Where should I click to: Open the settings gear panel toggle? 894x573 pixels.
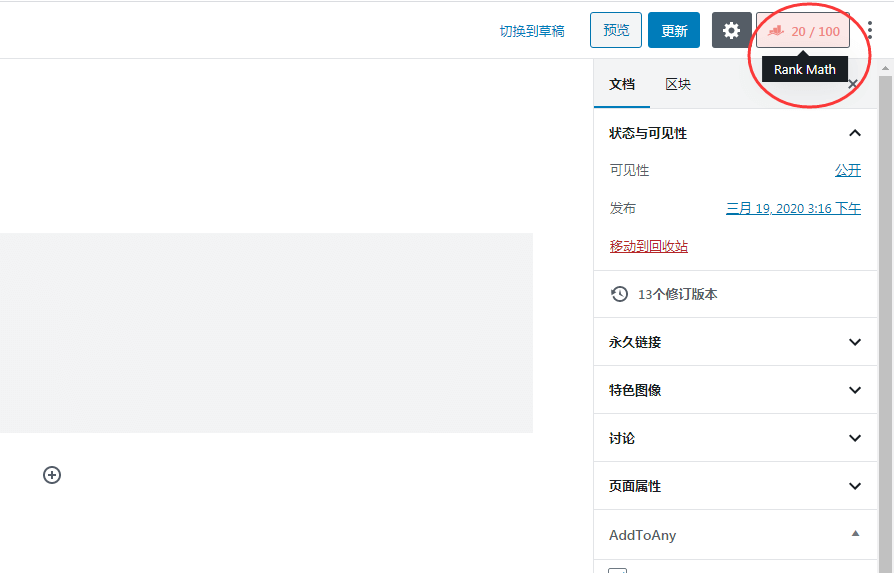(731, 30)
